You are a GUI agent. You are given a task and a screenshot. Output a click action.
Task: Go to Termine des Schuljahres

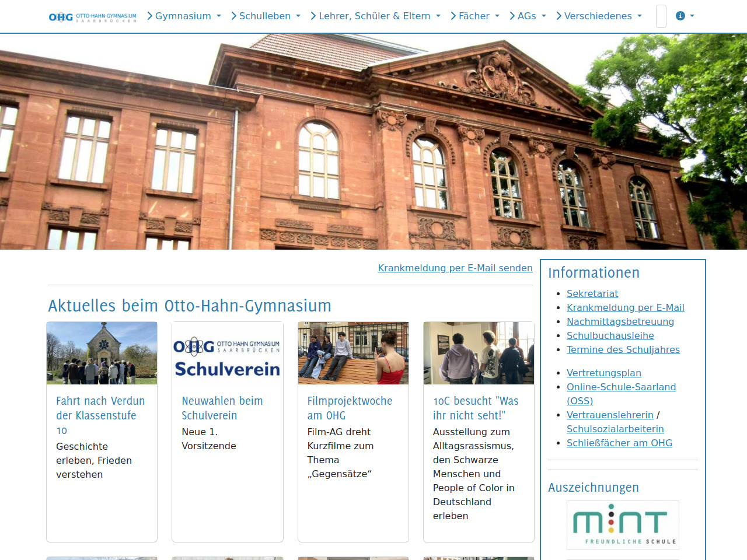(623, 350)
